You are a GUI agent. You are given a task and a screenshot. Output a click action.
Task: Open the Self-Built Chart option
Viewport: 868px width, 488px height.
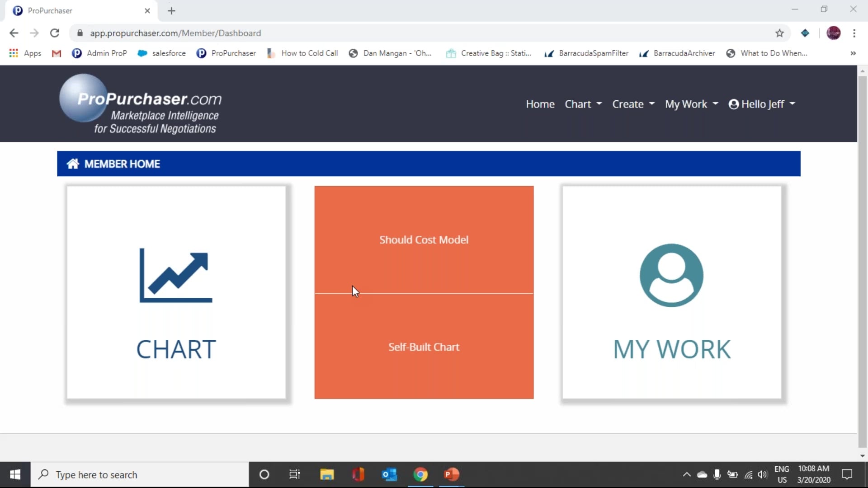(424, 347)
